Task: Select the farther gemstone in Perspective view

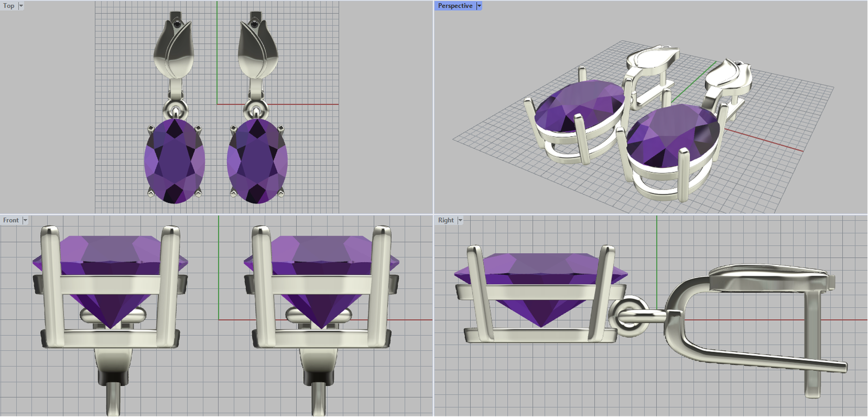Action: [578, 106]
